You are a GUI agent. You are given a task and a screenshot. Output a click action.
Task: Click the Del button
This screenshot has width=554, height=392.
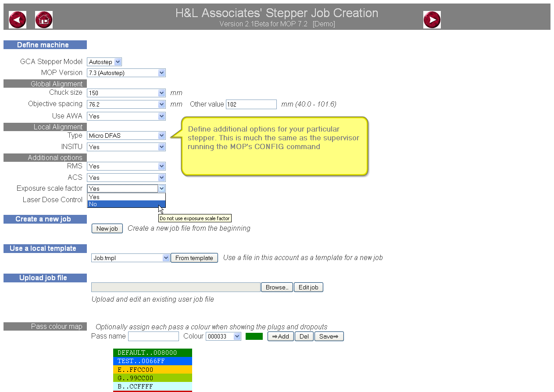304,336
